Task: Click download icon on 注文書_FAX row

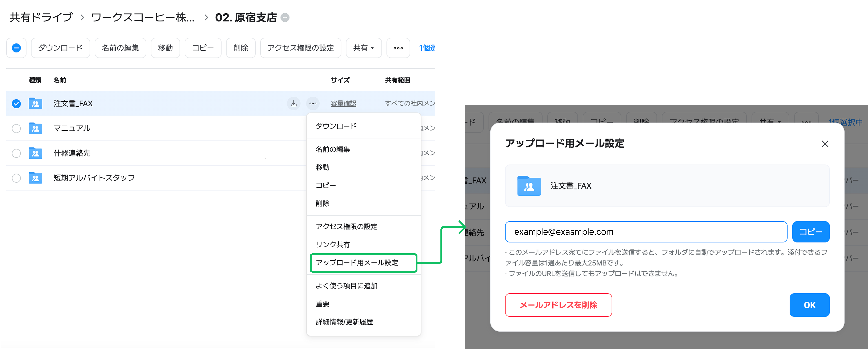Action: click(x=293, y=103)
